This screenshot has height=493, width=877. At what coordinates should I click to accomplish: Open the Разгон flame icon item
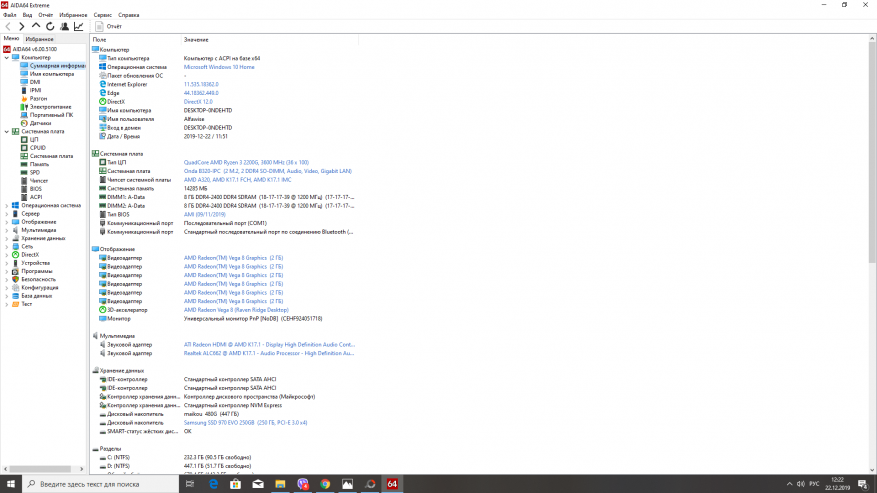[24, 98]
